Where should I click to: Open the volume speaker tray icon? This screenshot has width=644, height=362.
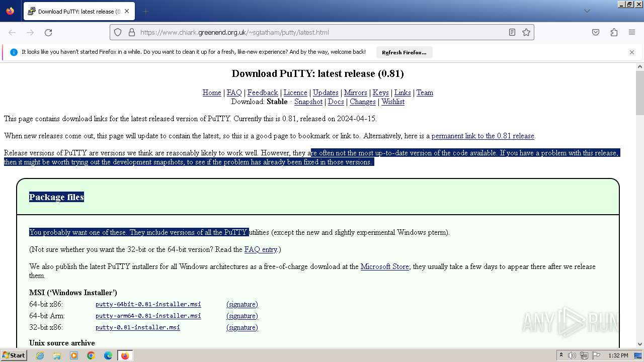click(572, 355)
